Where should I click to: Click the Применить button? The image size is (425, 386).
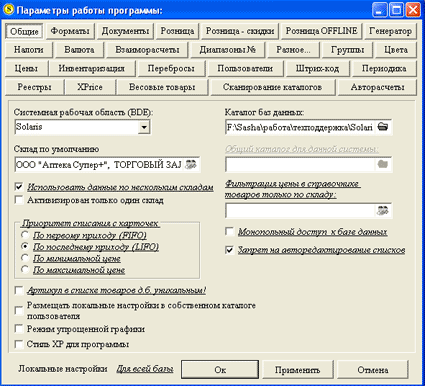(x=297, y=369)
